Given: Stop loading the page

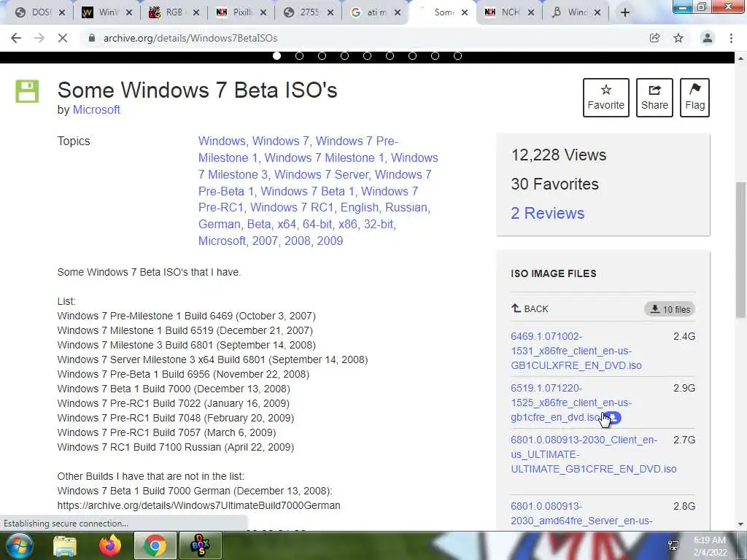Looking at the screenshot, I should click(x=63, y=38).
